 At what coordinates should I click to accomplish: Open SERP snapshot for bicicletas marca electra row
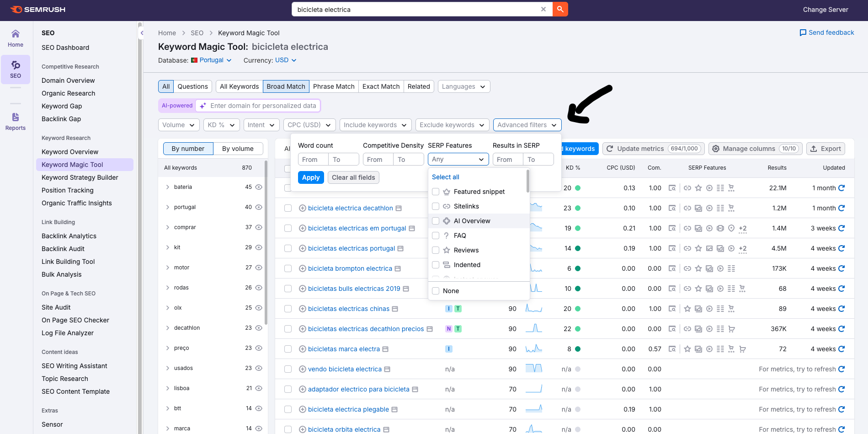click(672, 349)
